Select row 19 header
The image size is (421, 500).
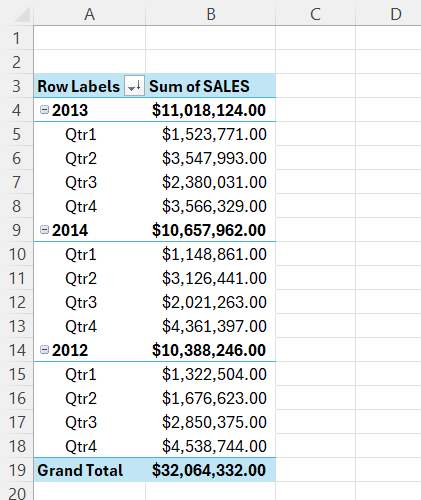click(x=17, y=470)
